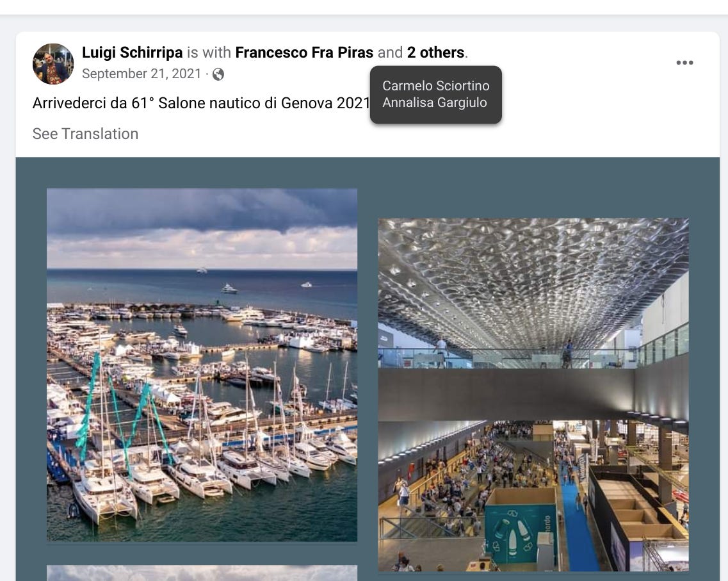The image size is (728, 581).
Task: Open the indoor exhibition hall photo
Action: (x=533, y=395)
